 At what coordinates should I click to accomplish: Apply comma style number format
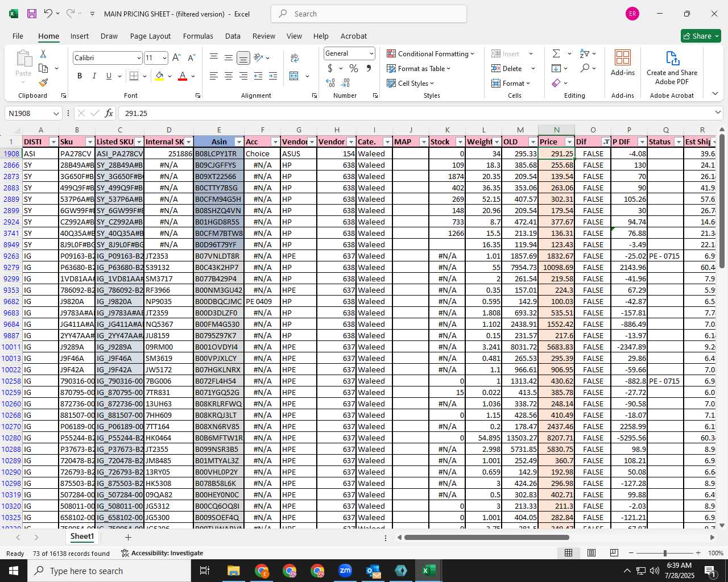369,68
